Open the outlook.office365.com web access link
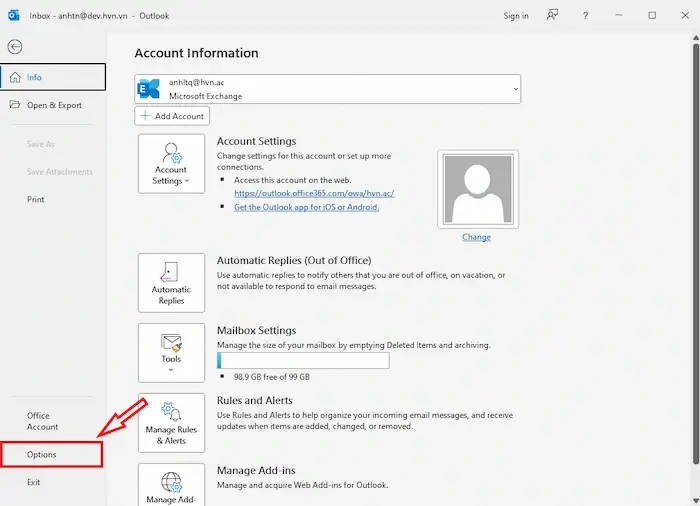Screen dimensions: 700x506 [314, 193]
